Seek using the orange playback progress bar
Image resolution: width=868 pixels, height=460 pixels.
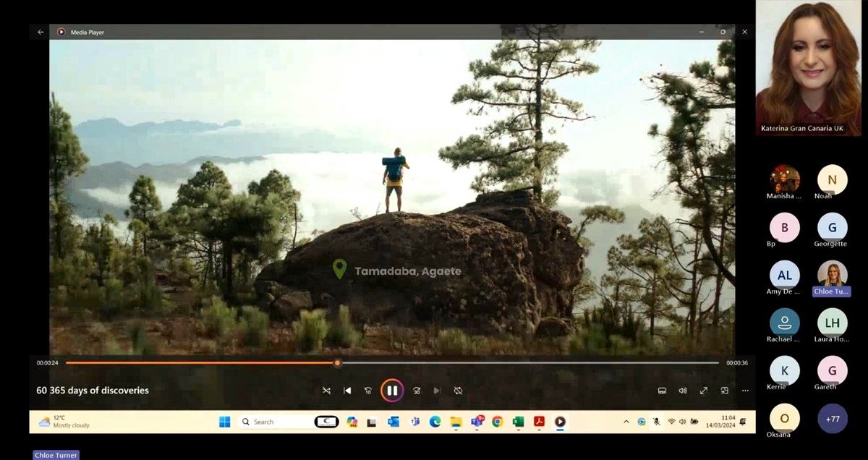point(392,363)
